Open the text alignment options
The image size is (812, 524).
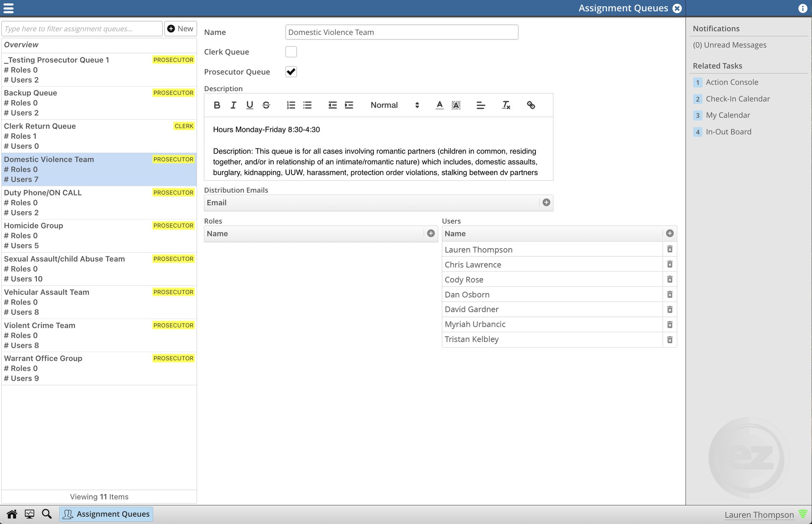click(x=481, y=105)
